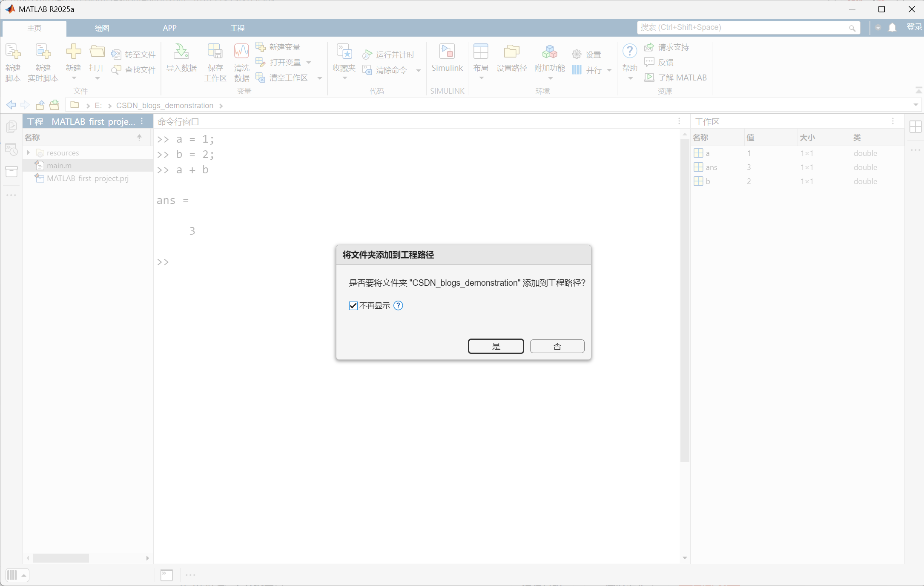Click the Import Data (导入数据) icon
This screenshot has width=924, height=586.
[x=181, y=52]
